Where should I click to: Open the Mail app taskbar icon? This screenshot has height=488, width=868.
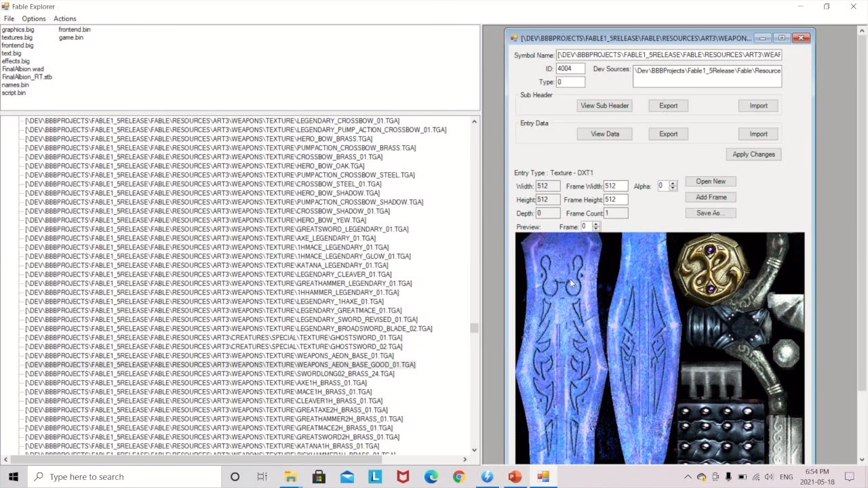[x=347, y=476]
